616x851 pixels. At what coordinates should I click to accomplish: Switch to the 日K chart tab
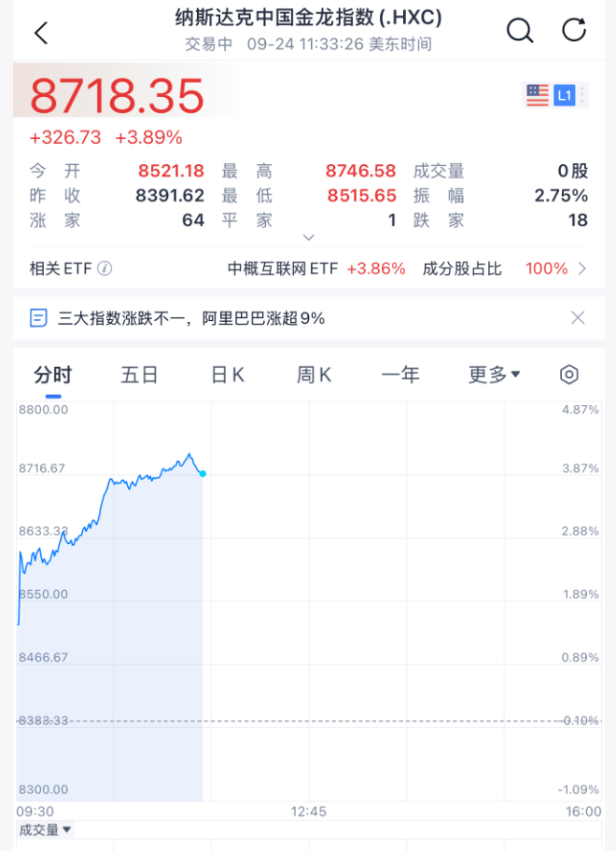(228, 374)
